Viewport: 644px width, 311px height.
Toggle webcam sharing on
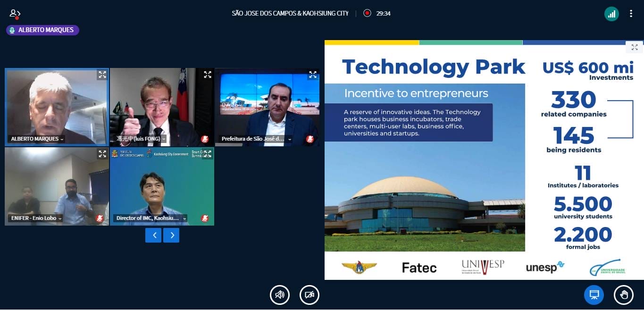pyautogui.click(x=309, y=295)
